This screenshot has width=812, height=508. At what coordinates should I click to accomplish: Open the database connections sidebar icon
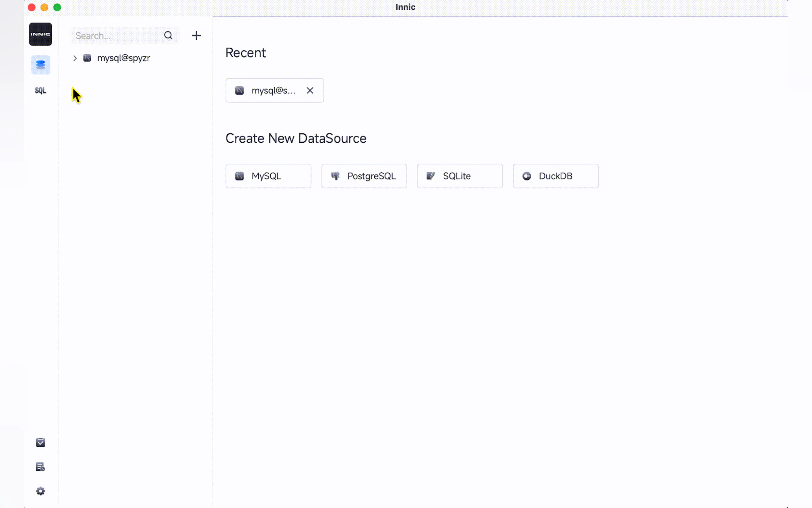[40, 65]
